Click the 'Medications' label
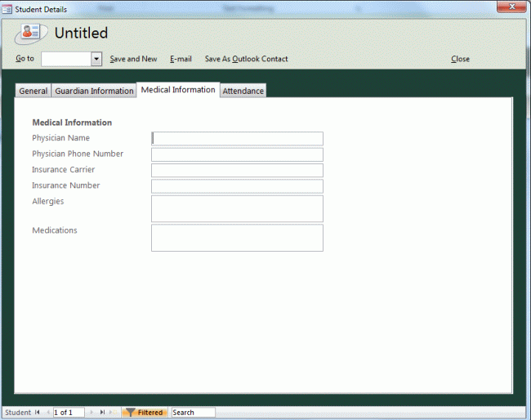Screen dimensions: 531x420 click(x=55, y=230)
